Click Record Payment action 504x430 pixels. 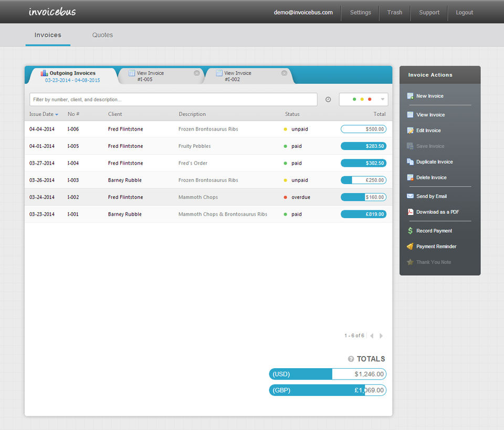[x=434, y=231]
